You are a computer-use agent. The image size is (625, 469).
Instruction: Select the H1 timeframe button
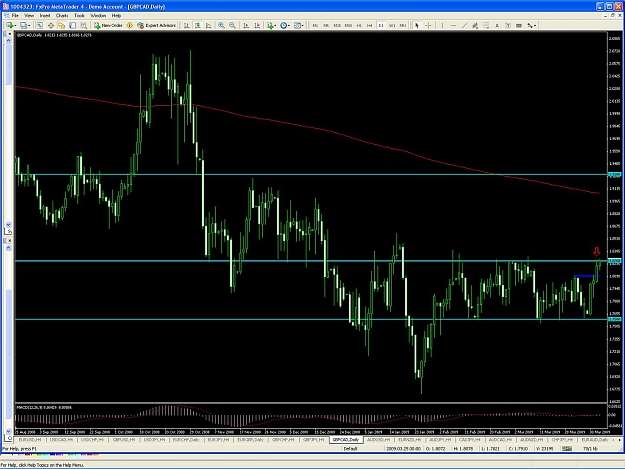[359, 25]
